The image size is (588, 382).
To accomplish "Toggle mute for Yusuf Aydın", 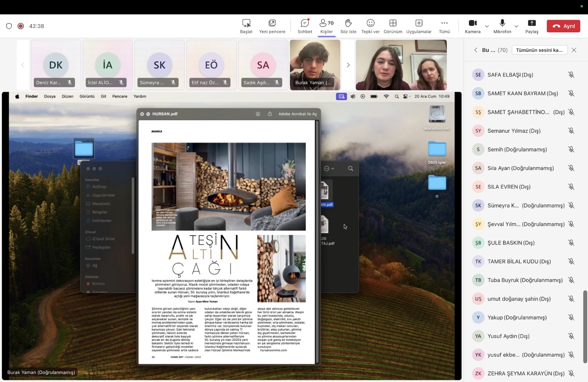I will [x=571, y=336].
